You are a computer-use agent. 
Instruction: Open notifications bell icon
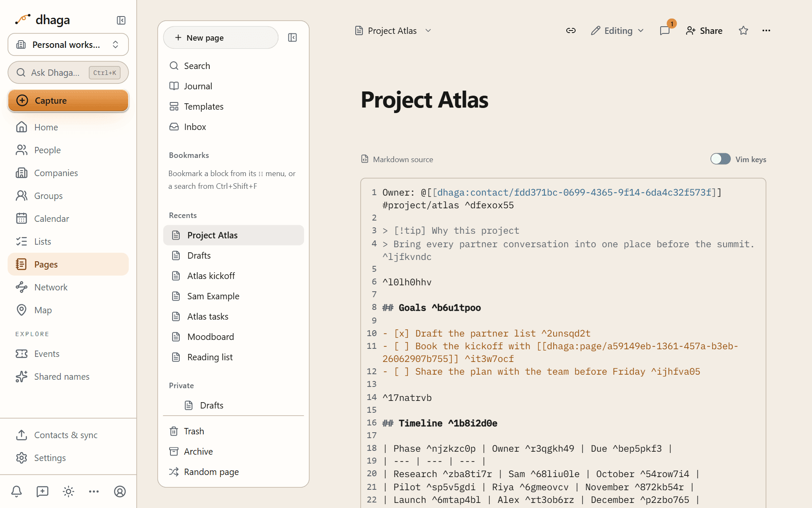pyautogui.click(x=16, y=491)
